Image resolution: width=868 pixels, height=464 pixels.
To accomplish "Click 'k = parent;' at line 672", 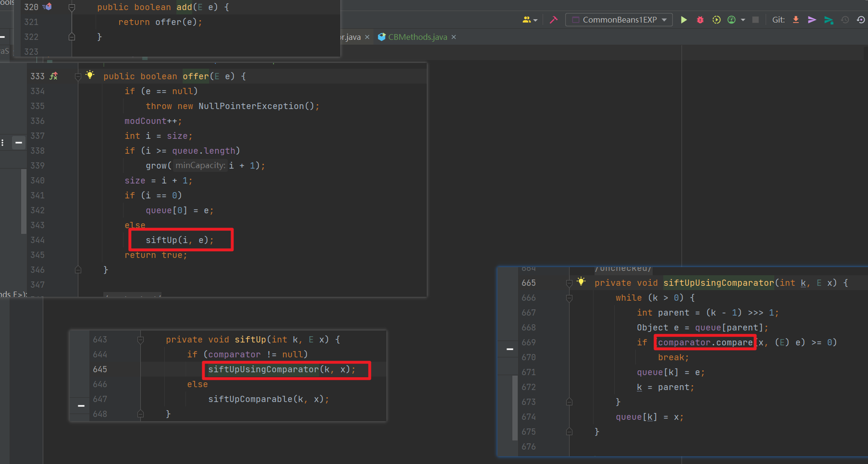I will [666, 387].
